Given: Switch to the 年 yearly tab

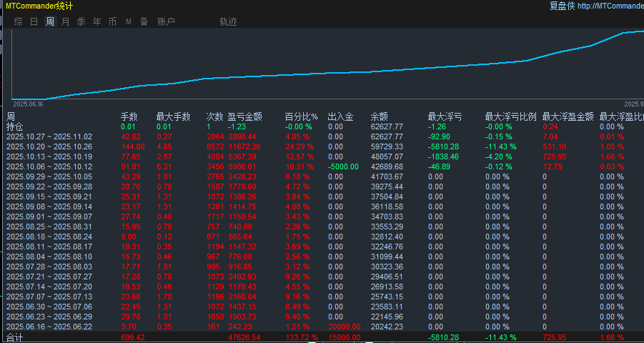Looking at the screenshot, I should tap(97, 21).
